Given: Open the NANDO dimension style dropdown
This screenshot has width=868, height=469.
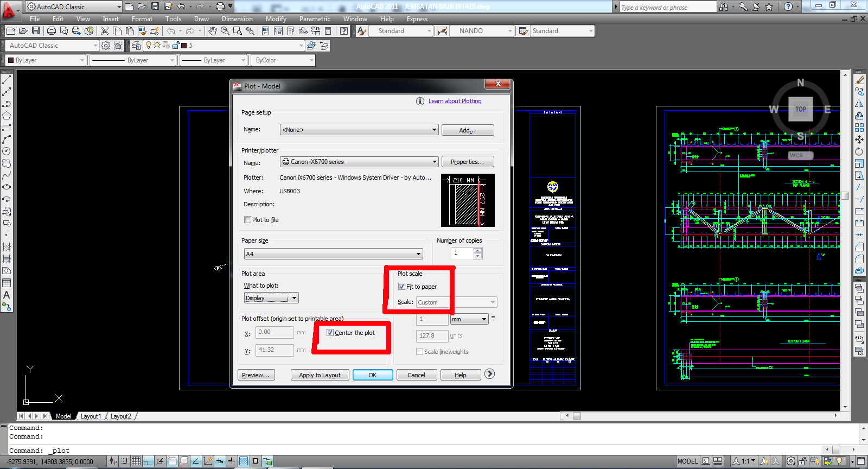Looking at the screenshot, I should [482, 31].
